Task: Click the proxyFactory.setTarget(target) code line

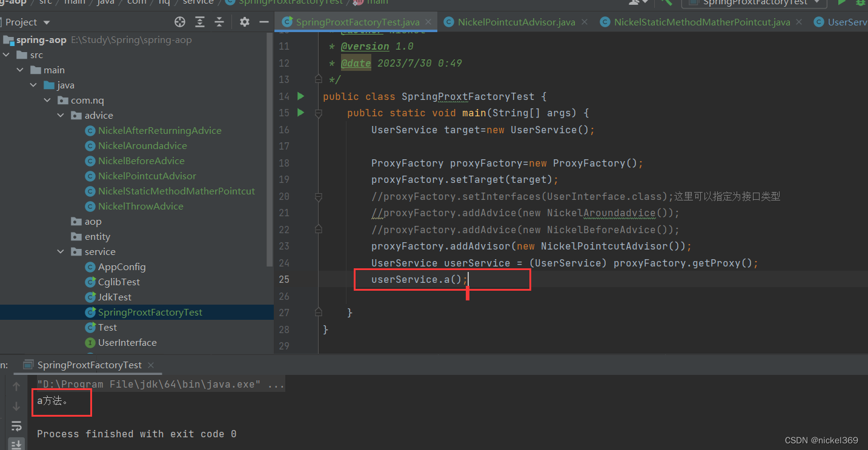Action: [465, 179]
